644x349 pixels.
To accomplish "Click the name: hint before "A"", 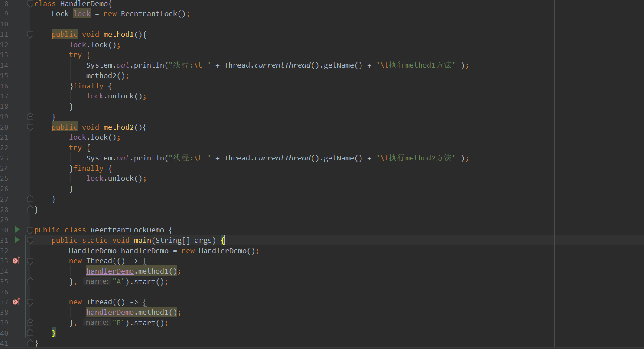I will [97, 281].
